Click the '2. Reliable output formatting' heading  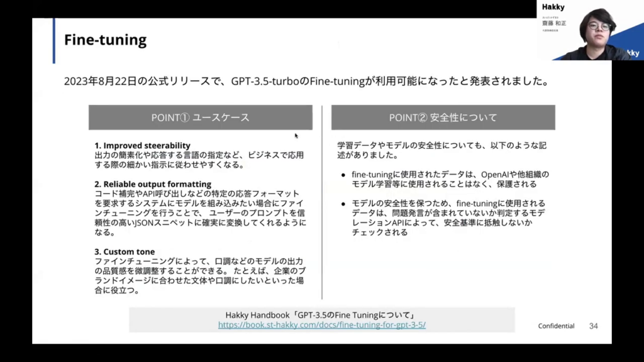[x=153, y=184]
